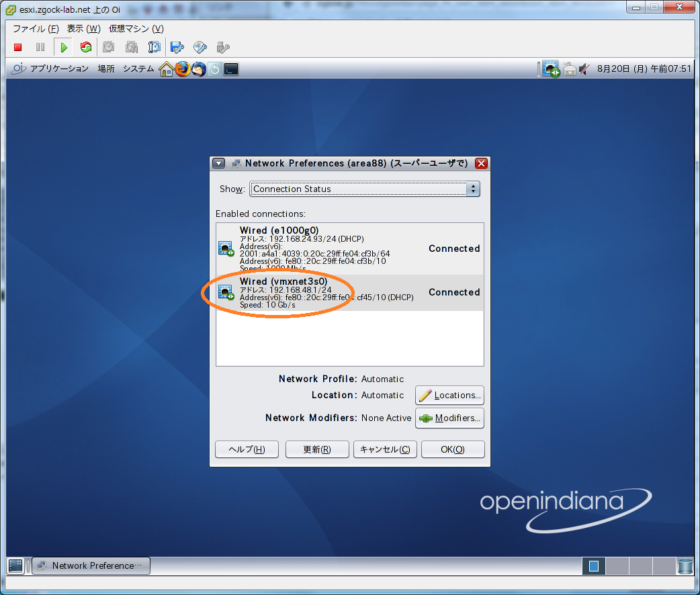Screen dimensions: 700x595
Task: Click the green power on play button
Action: (63, 47)
